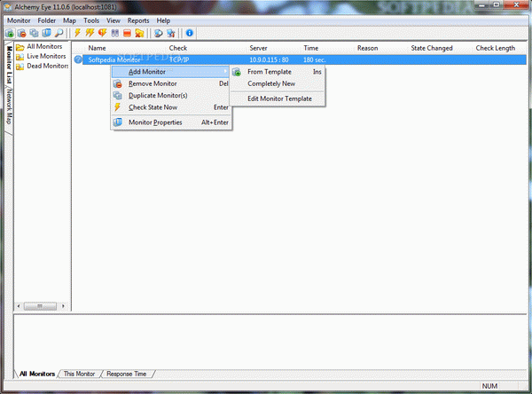Screen dimensions: 532x394
Task: Click the add monitor toolbar icon
Action: click(x=10, y=33)
